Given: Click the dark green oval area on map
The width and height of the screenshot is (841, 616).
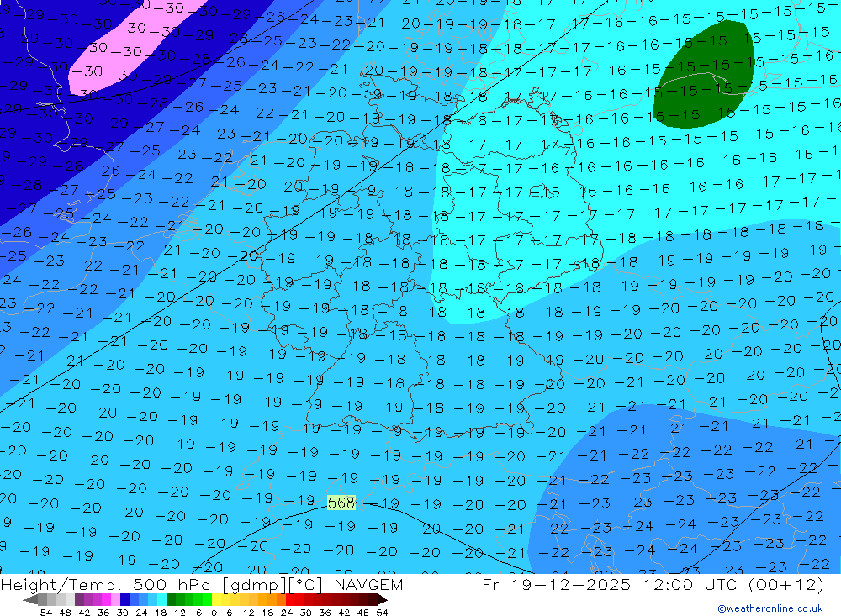Looking at the screenshot, I should pos(704,75).
